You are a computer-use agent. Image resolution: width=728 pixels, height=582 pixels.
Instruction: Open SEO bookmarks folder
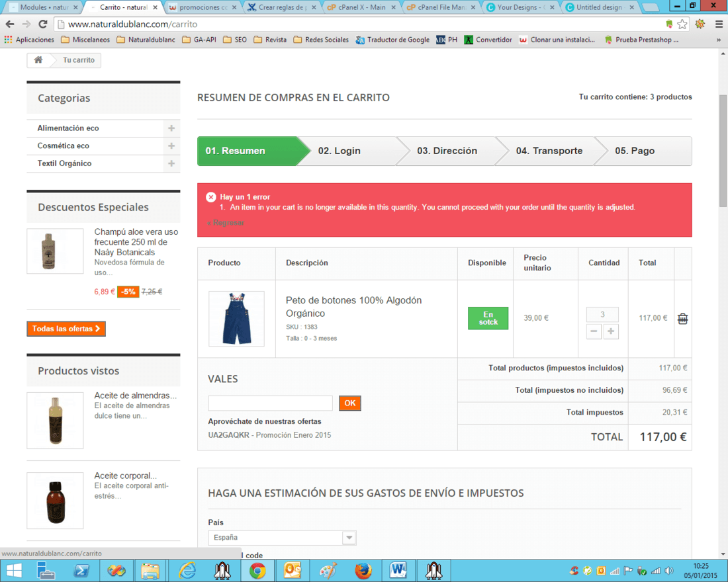235,40
